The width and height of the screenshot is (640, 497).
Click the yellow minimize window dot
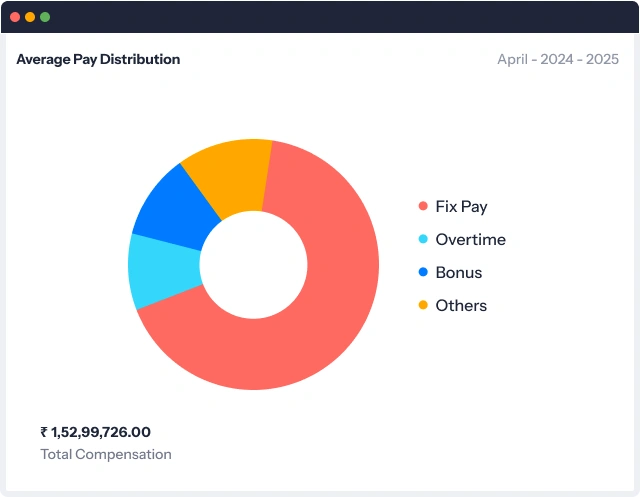pyautogui.click(x=30, y=17)
